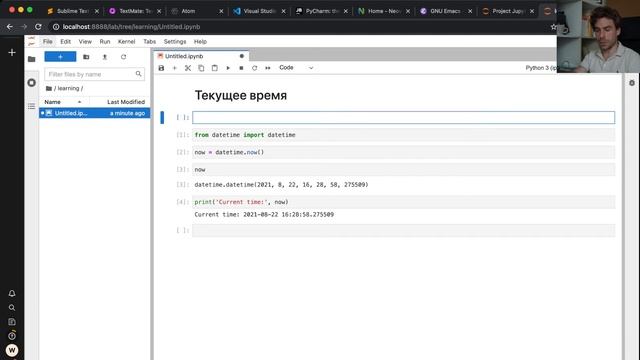Screen dimensions: 640x360
Task: Refresh the file list icon
Action: point(123,57)
